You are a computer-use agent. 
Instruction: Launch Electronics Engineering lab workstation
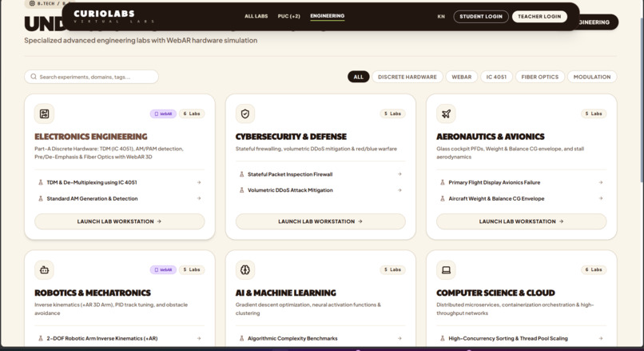[120, 221]
